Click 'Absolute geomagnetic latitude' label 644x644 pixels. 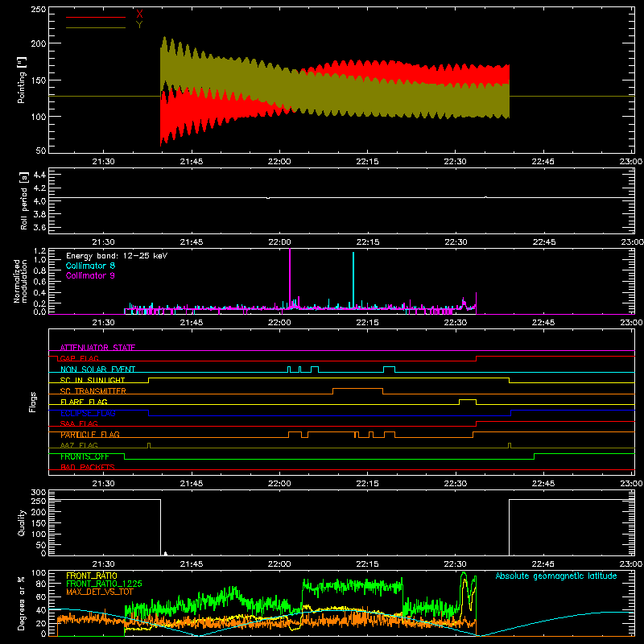tap(556, 576)
